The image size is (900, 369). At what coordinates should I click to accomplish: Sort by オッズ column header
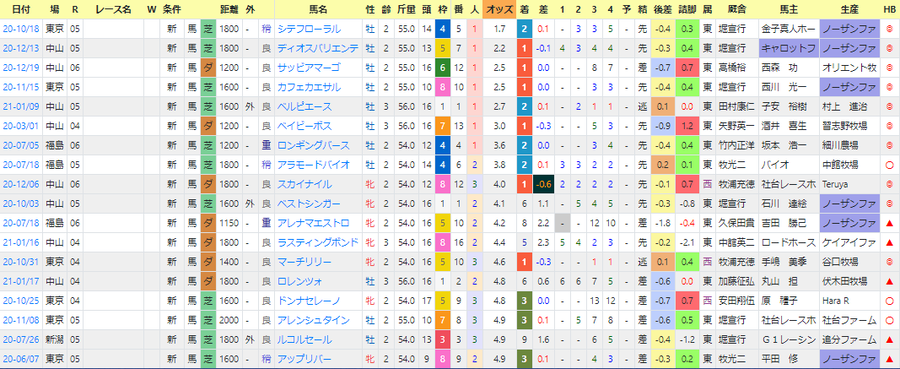pyautogui.click(x=498, y=9)
